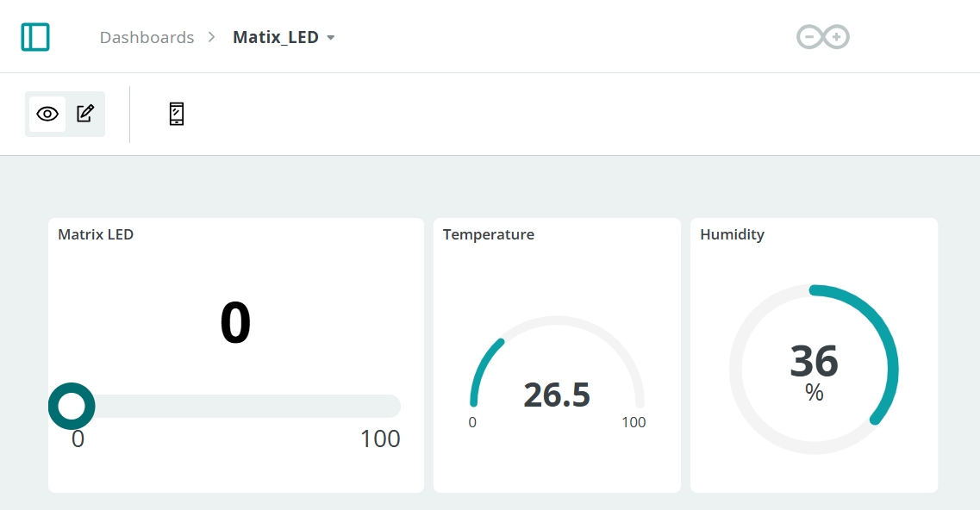Click the breadcrumb chevron separator
The width and height of the screenshot is (980, 510).
(212, 38)
